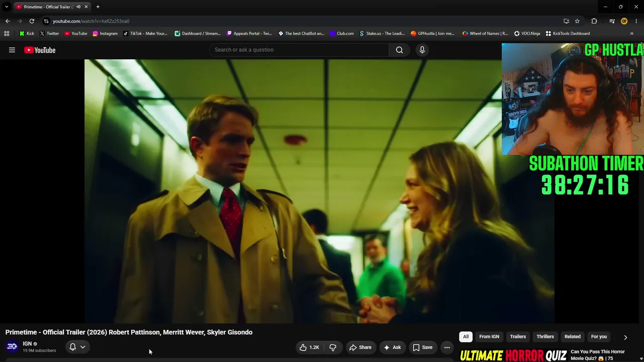Open notification bell dropdown for IGN
This screenshot has width=644, height=362.
[x=77, y=347]
